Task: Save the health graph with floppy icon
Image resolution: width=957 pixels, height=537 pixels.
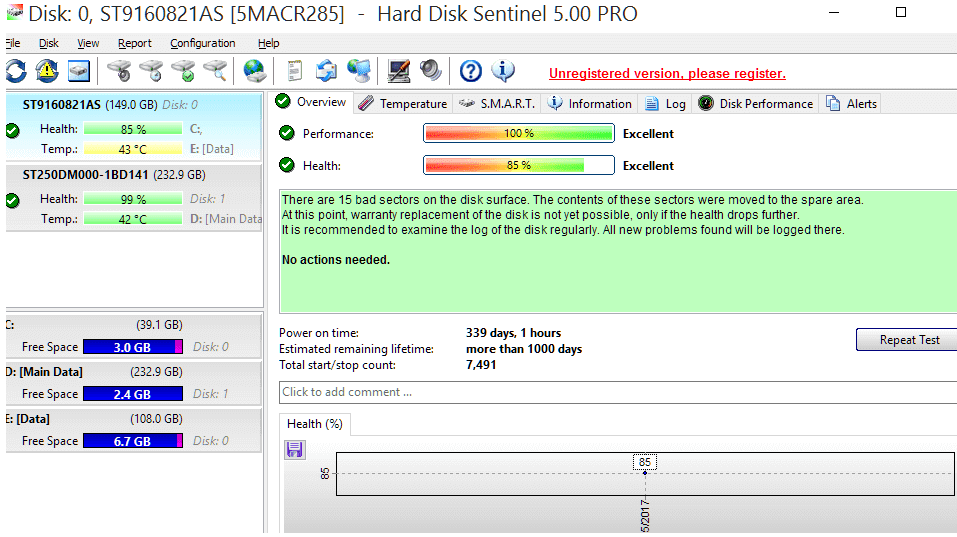Action: (x=295, y=450)
